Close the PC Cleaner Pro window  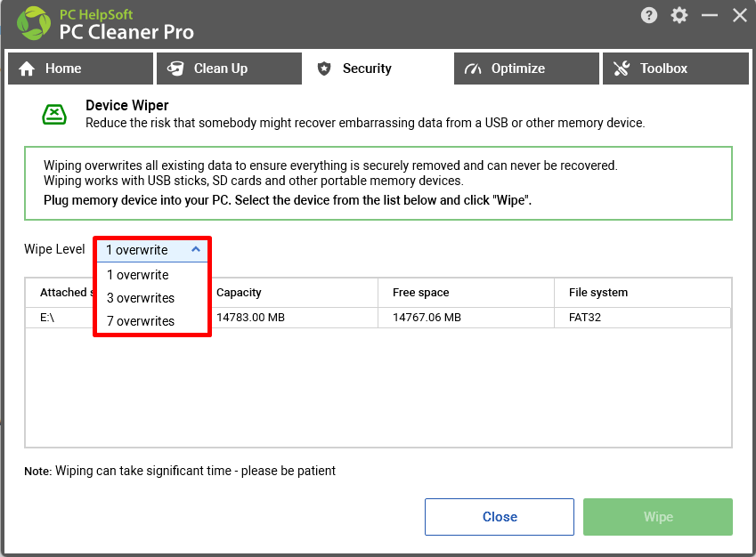(740, 15)
